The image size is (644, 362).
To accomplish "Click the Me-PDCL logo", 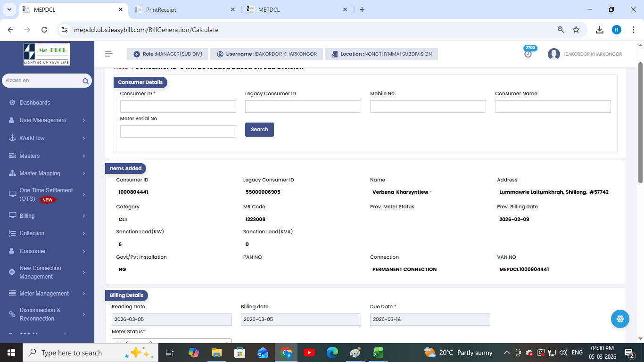I will click(x=47, y=54).
